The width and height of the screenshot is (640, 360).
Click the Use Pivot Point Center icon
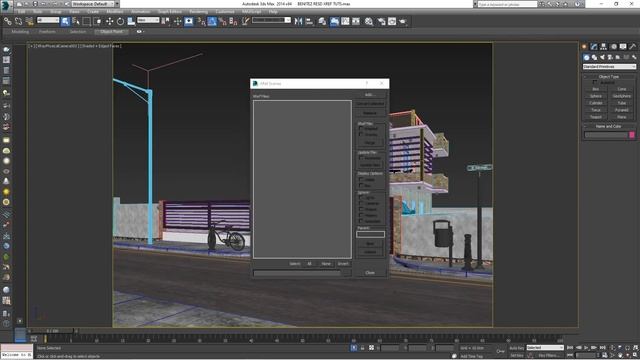(x=166, y=21)
